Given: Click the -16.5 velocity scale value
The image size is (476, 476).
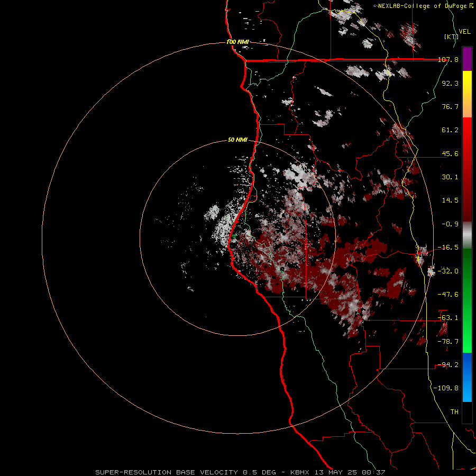Looking at the screenshot, I should pyautogui.click(x=448, y=248).
